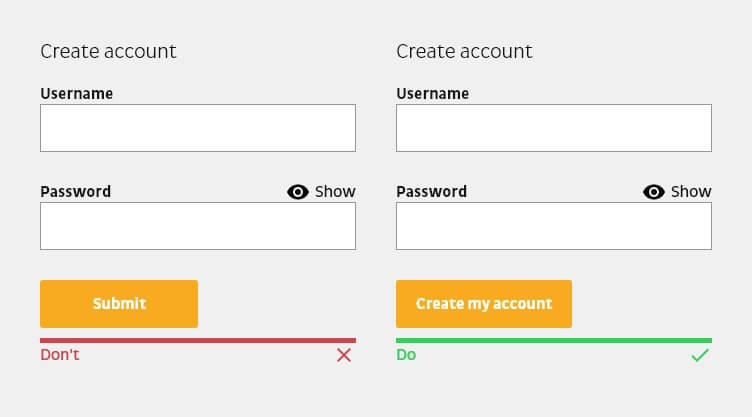This screenshot has width=752, height=417.
Task: Toggle Show password text in left form
Action: (335, 192)
